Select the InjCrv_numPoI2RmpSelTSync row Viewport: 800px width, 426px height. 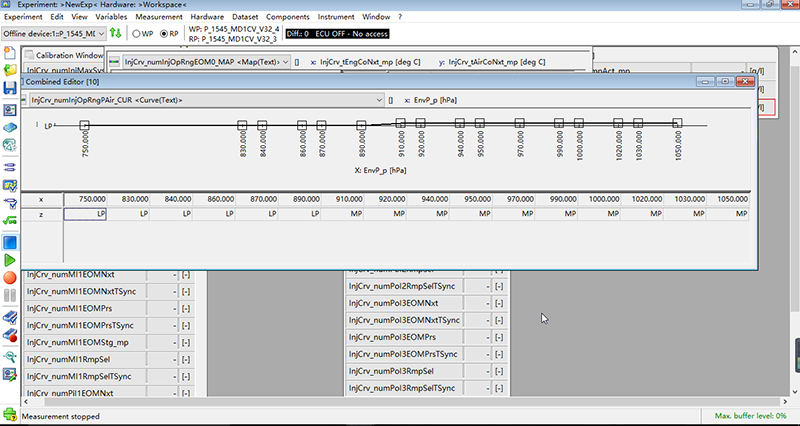tap(428, 286)
